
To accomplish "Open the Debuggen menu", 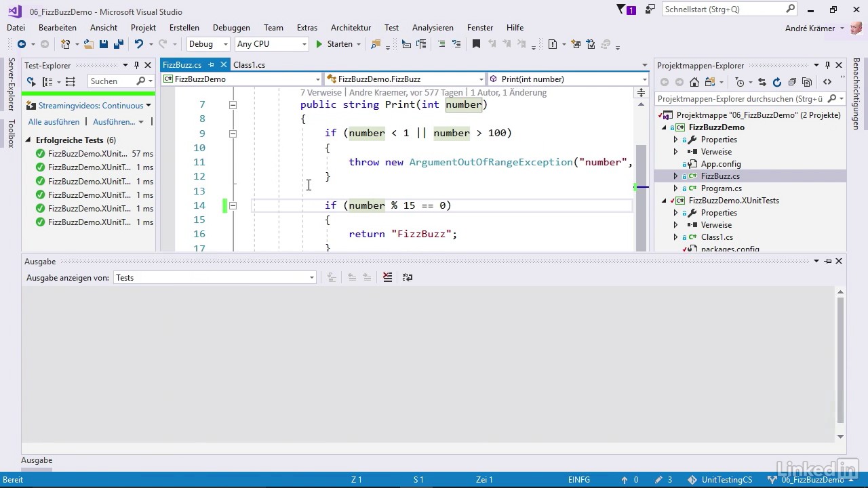I will (x=231, y=28).
